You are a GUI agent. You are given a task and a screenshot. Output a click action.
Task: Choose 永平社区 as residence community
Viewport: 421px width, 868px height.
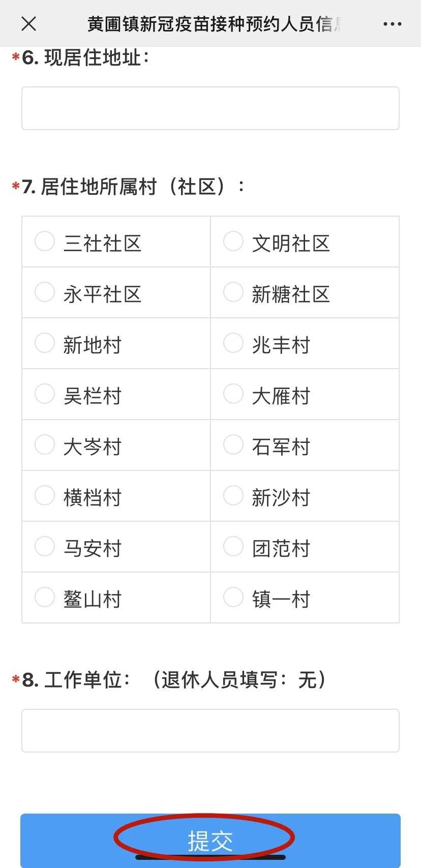pos(45,292)
